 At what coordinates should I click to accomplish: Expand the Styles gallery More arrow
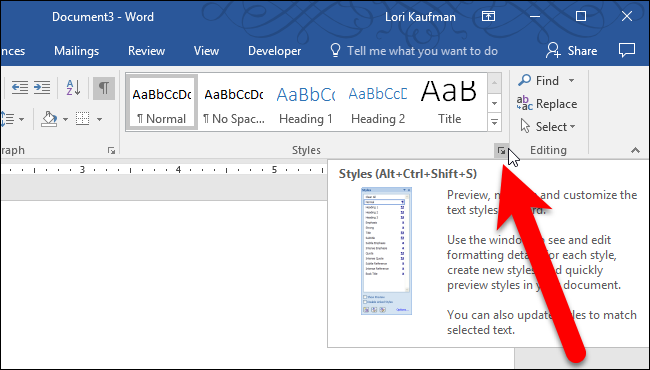click(x=494, y=122)
